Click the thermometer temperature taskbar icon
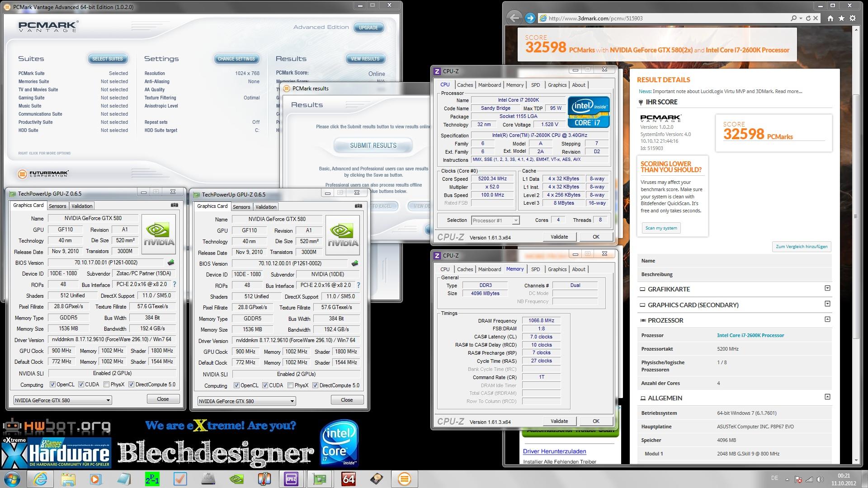Image resolution: width=868 pixels, height=488 pixels. (264, 479)
